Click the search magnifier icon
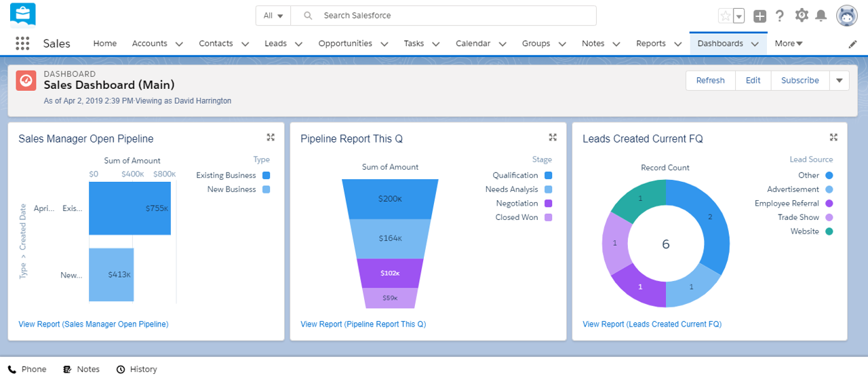868x376 pixels. click(308, 16)
